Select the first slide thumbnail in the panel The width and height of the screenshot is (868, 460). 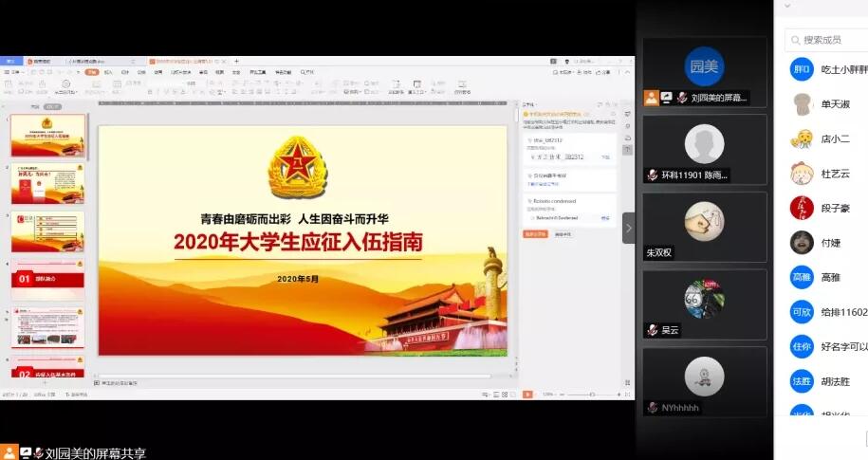[x=47, y=136]
